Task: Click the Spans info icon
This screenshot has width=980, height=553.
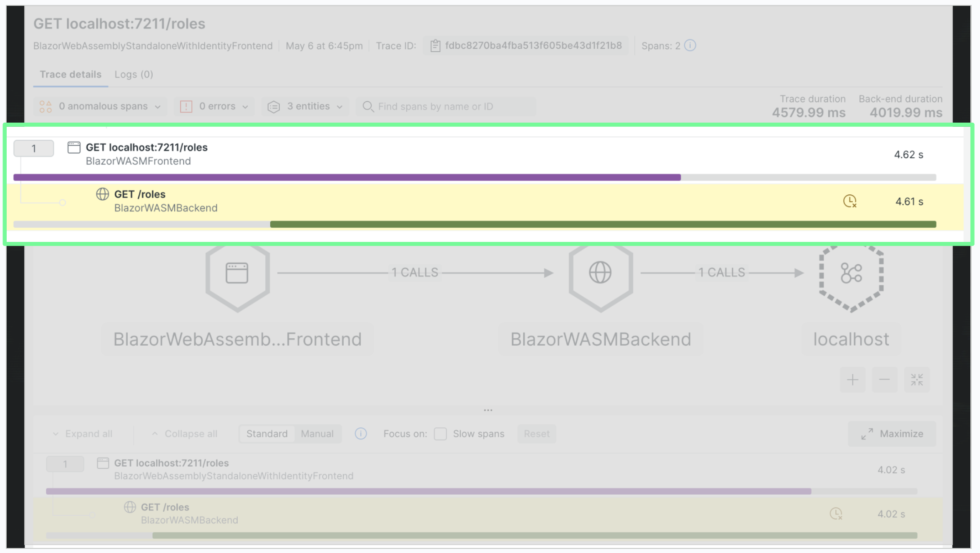Action: pyautogui.click(x=690, y=45)
